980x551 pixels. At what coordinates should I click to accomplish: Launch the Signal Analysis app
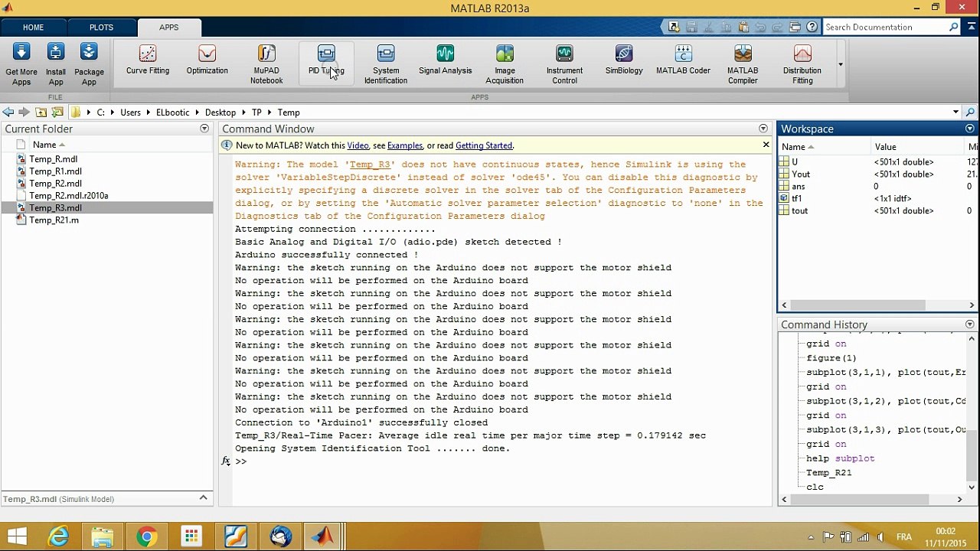(445, 60)
